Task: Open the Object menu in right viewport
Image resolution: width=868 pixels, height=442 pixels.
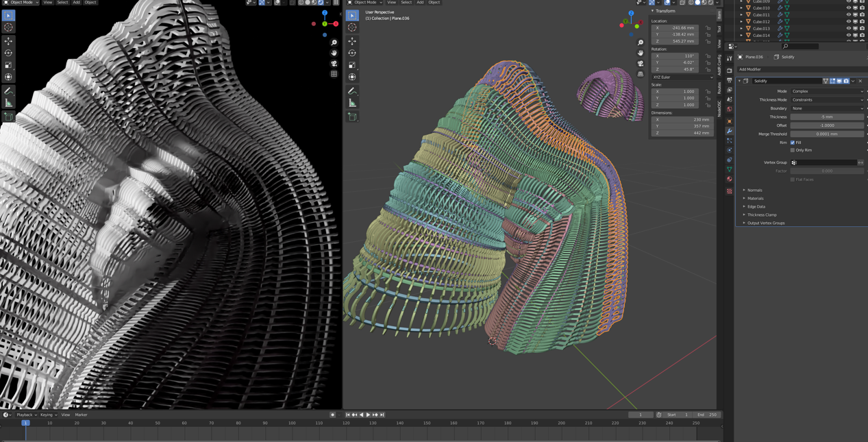Action: click(x=434, y=3)
